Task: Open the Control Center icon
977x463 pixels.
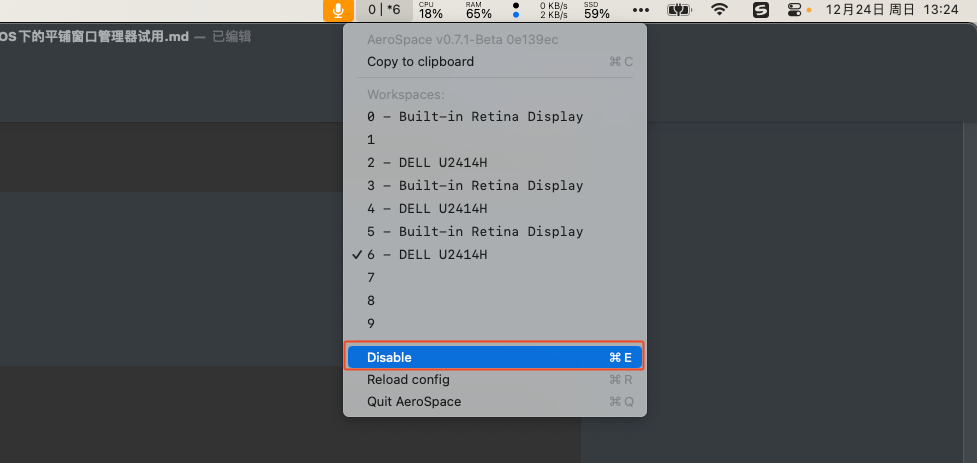Action: tap(795, 10)
